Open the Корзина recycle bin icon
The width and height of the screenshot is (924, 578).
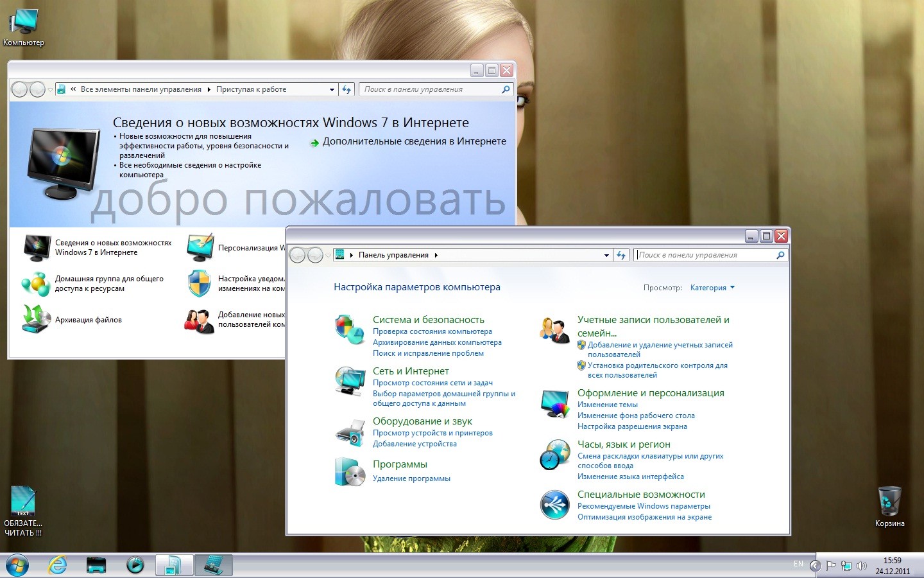coord(889,507)
